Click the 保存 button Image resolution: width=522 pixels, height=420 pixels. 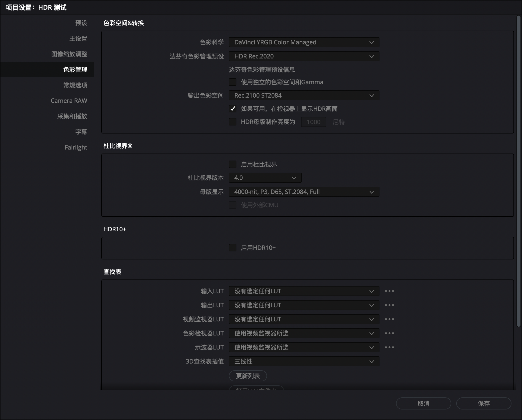483,403
